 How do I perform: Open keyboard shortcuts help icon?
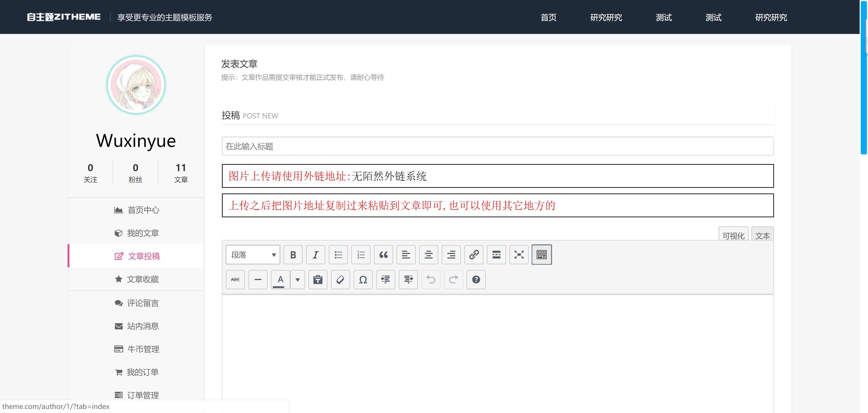click(x=476, y=280)
